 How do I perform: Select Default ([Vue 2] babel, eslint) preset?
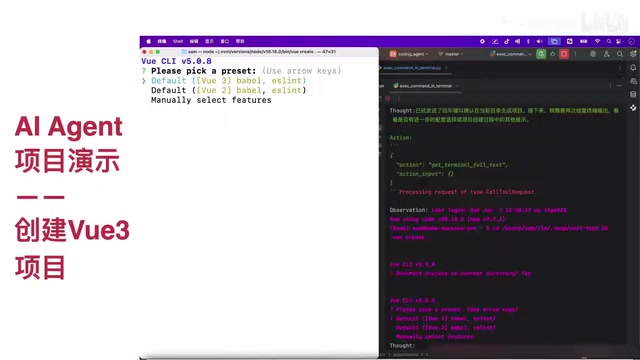pyautogui.click(x=229, y=91)
